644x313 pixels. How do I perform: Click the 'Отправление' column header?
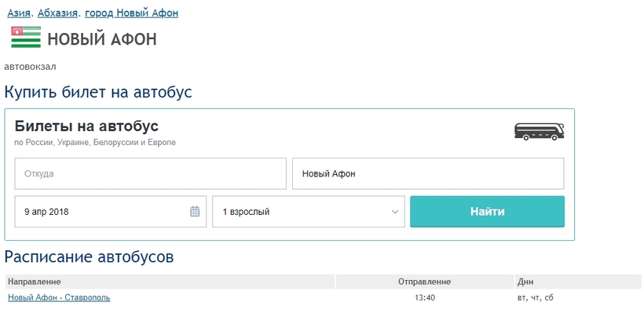click(425, 282)
